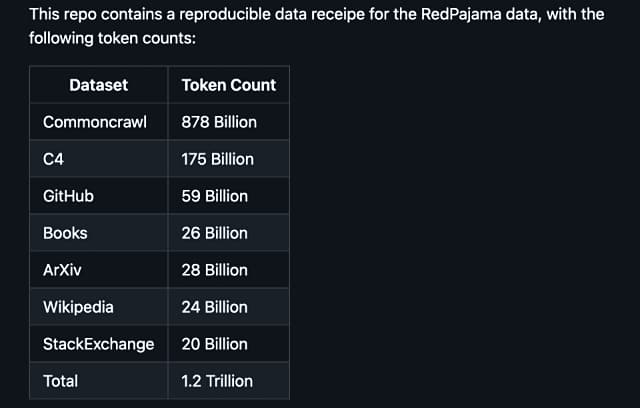This screenshot has width=640, height=408.
Task: Click the 28 Billion token count
Action: point(214,270)
